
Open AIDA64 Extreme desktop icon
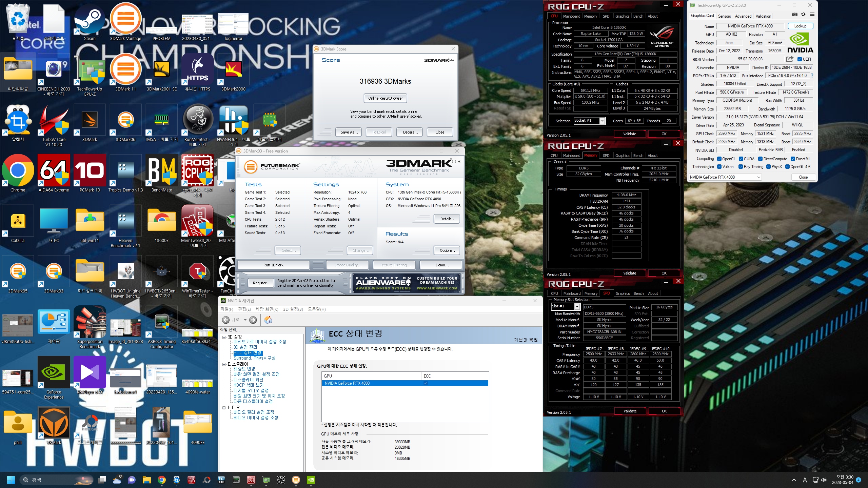[x=54, y=174]
